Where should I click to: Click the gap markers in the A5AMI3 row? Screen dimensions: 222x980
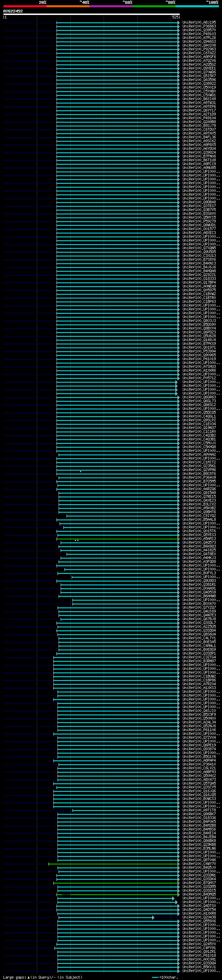pos(77,540)
